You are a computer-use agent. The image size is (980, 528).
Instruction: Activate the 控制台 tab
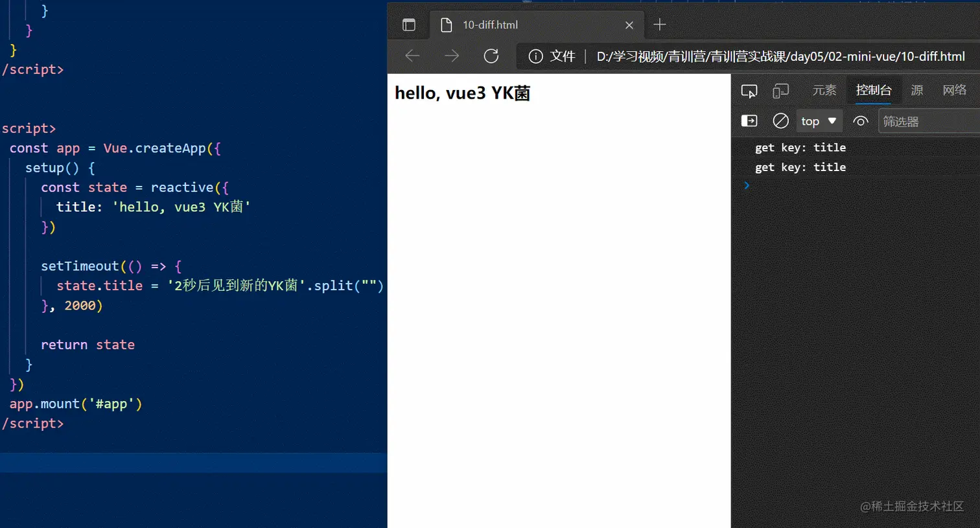tap(874, 91)
